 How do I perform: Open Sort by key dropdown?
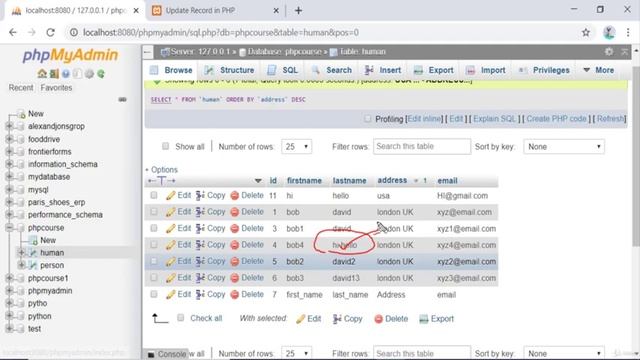(564, 147)
